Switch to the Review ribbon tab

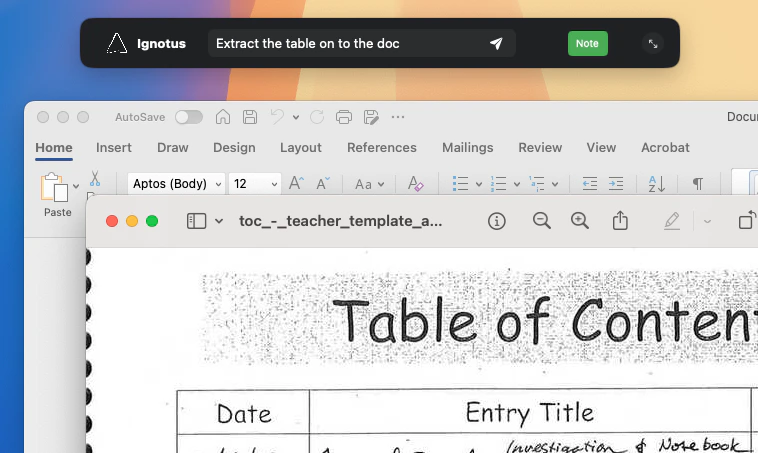[x=540, y=147]
